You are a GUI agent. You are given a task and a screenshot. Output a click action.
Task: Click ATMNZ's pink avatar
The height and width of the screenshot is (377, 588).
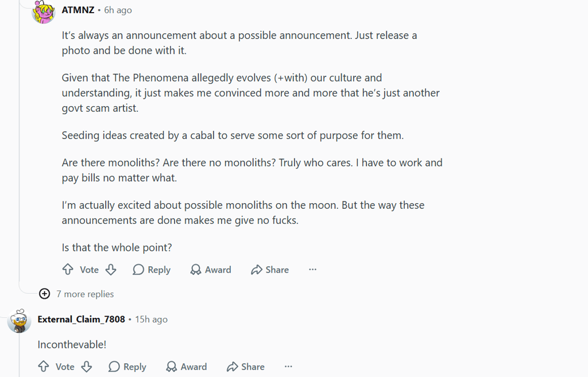(44, 12)
